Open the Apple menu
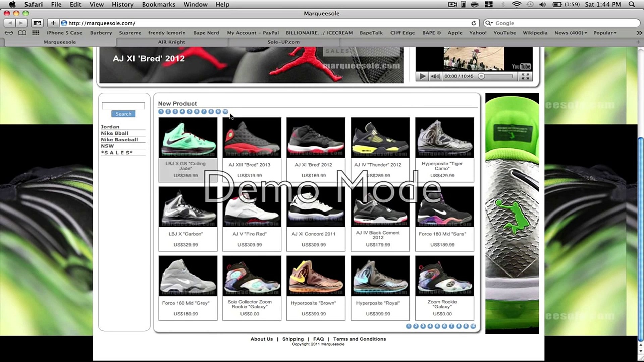This screenshot has width=644, height=362. coord(12,4)
